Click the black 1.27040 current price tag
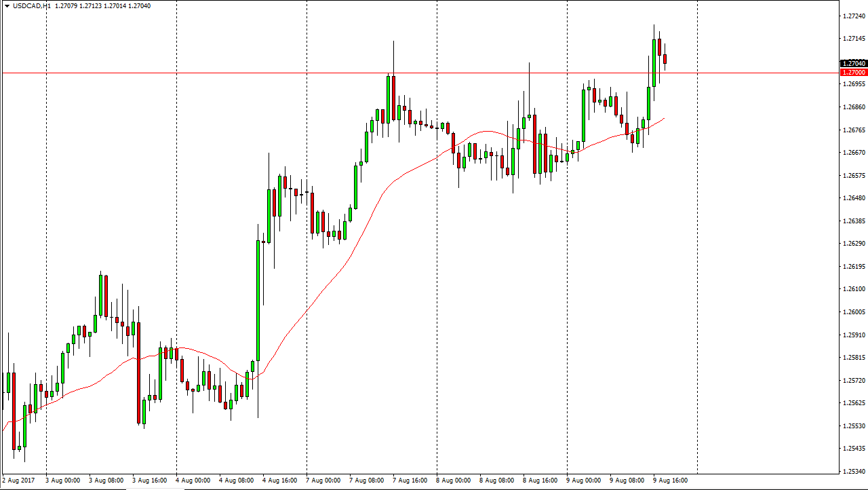Viewport: 868px width, 490px height. click(x=853, y=63)
